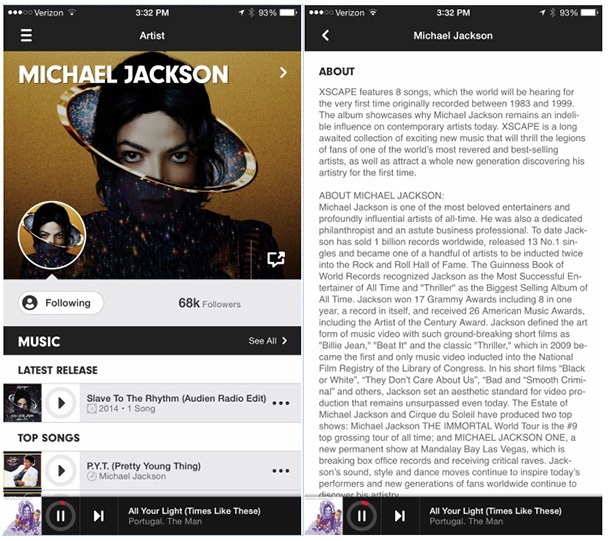Image resolution: width=610 pixels, height=541 pixels.
Task: Pause current song in left player bar
Action: (x=61, y=516)
